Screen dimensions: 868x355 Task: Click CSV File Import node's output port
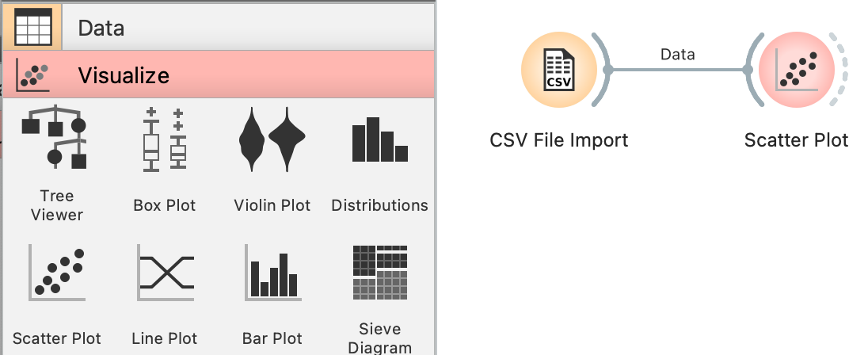[607, 70]
